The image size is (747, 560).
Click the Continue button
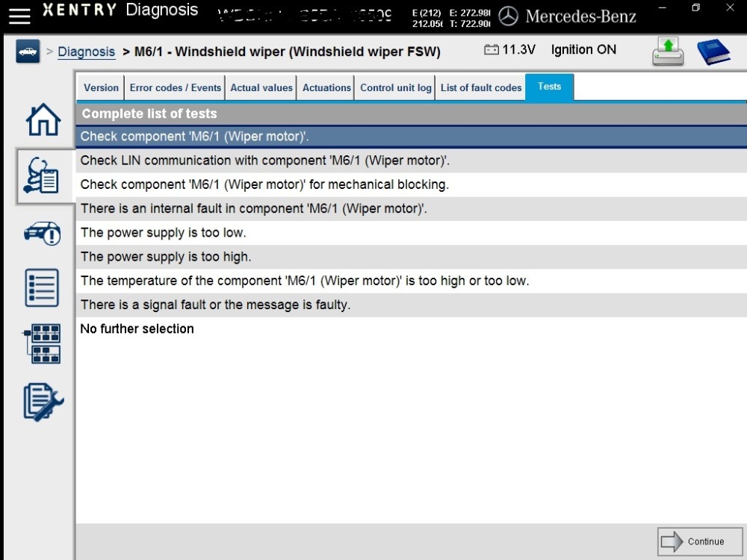(x=699, y=541)
